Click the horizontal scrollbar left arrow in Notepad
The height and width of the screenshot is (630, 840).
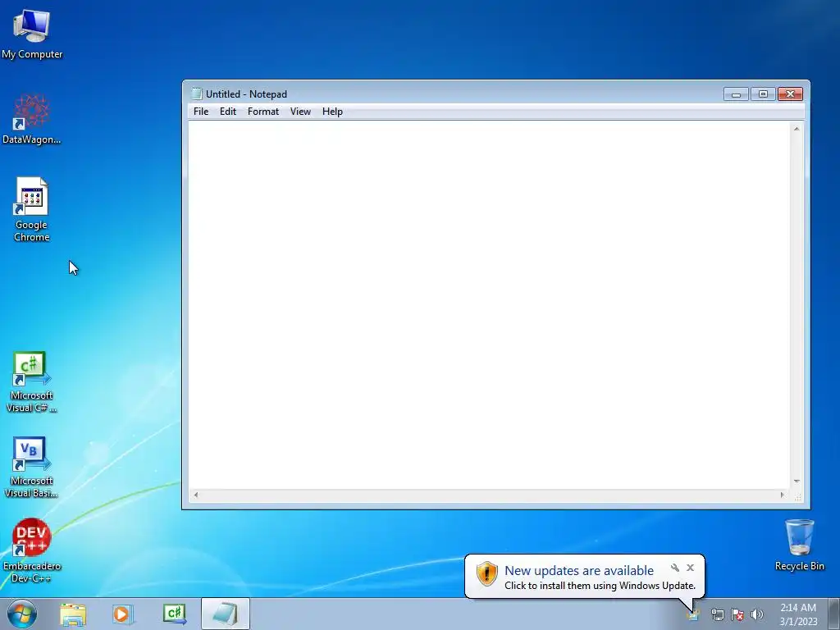click(196, 495)
